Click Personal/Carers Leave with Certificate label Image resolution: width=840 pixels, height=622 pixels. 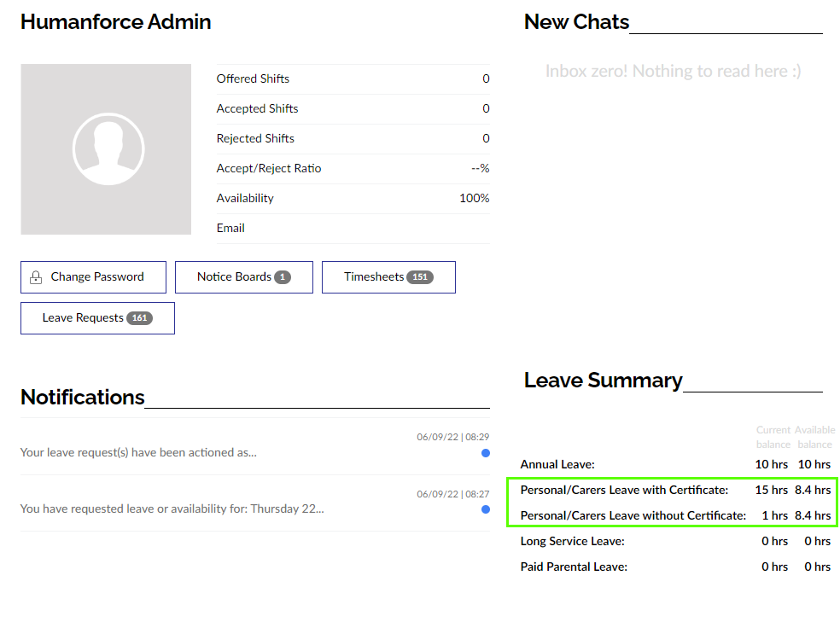coord(625,491)
